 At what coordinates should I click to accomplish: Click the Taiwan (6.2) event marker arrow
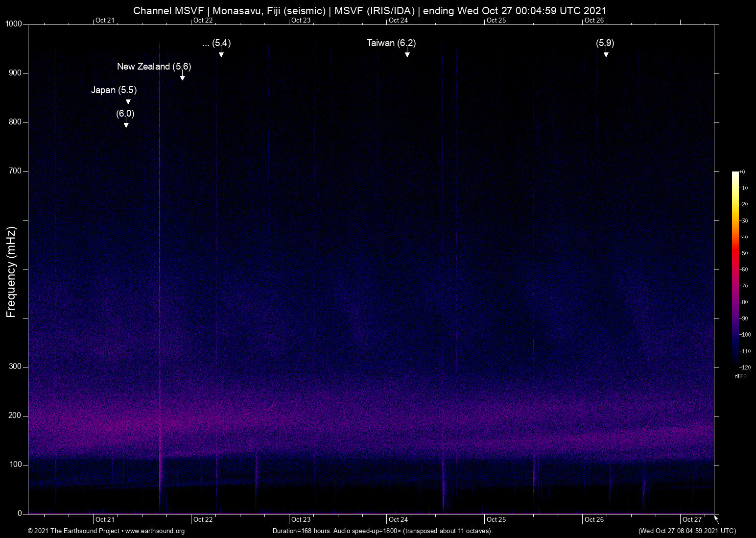pos(407,52)
